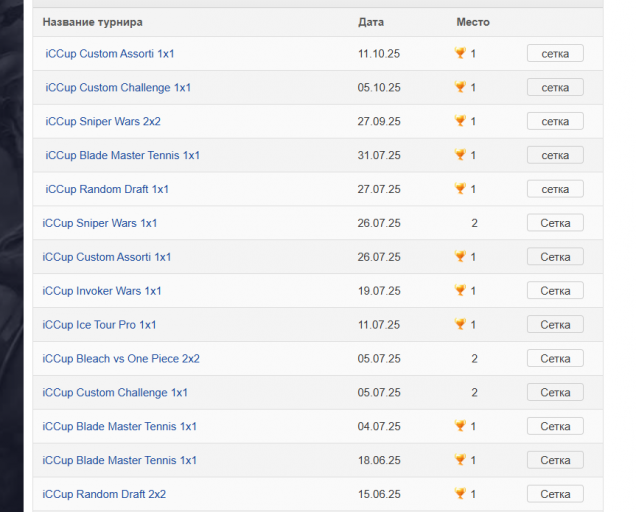
Task: Open iCCup Custom Challenge 1x1 from 05.07.25
Action: coord(115,392)
